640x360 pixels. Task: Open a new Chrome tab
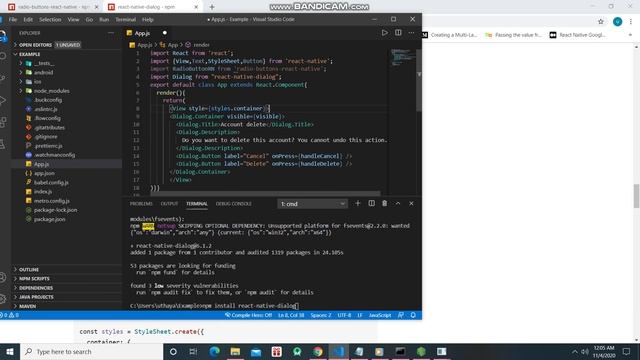tap(212, 7)
